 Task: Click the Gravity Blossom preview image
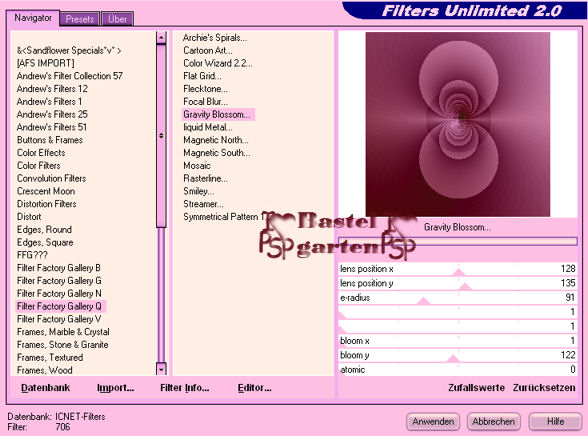[x=458, y=124]
